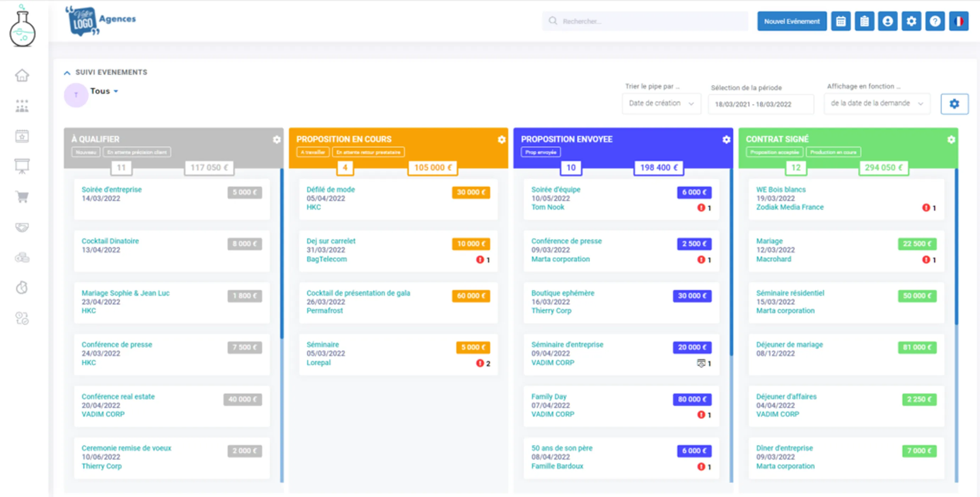Open the Home sidebar icon
980x497 pixels.
(x=22, y=75)
